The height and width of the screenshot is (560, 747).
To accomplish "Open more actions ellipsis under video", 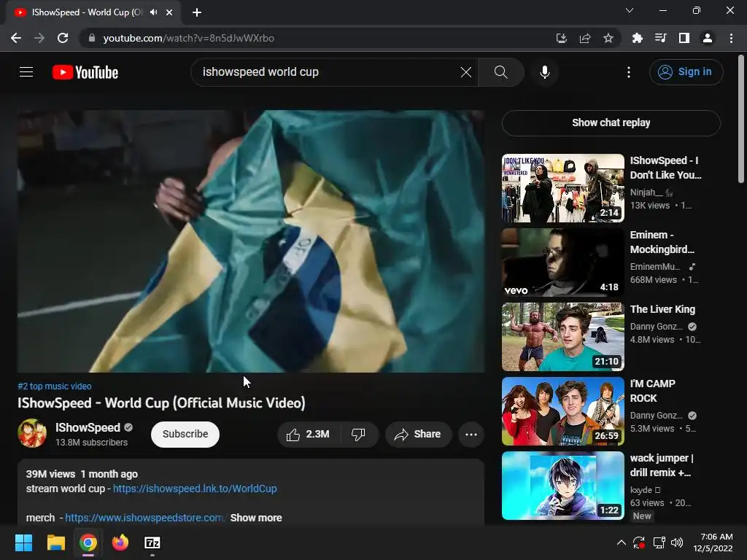I will pyautogui.click(x=471, y=435).
